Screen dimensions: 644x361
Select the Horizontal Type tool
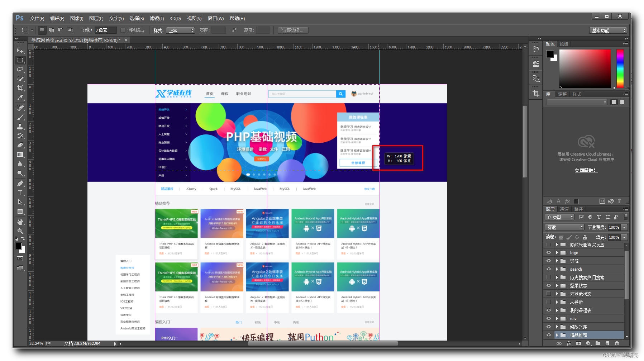[x=20, y=193]
